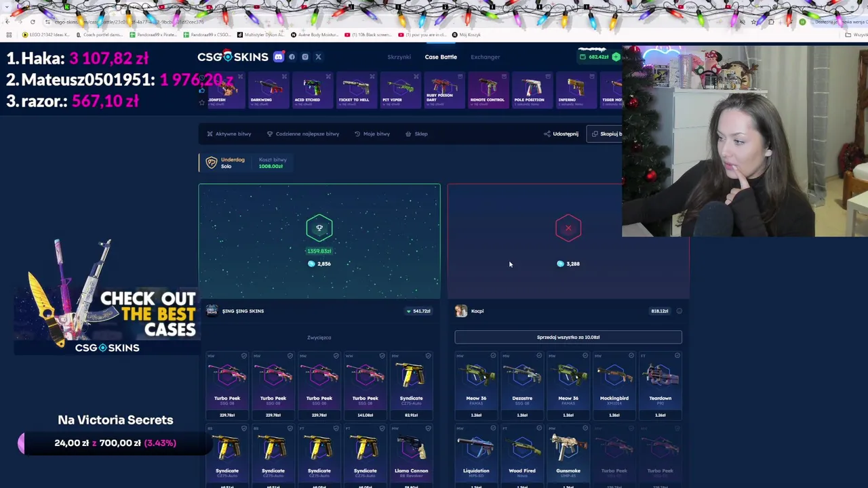Open the Sklep tab
This screenshot has height=488, width=868.
click(x=416, y=134)
